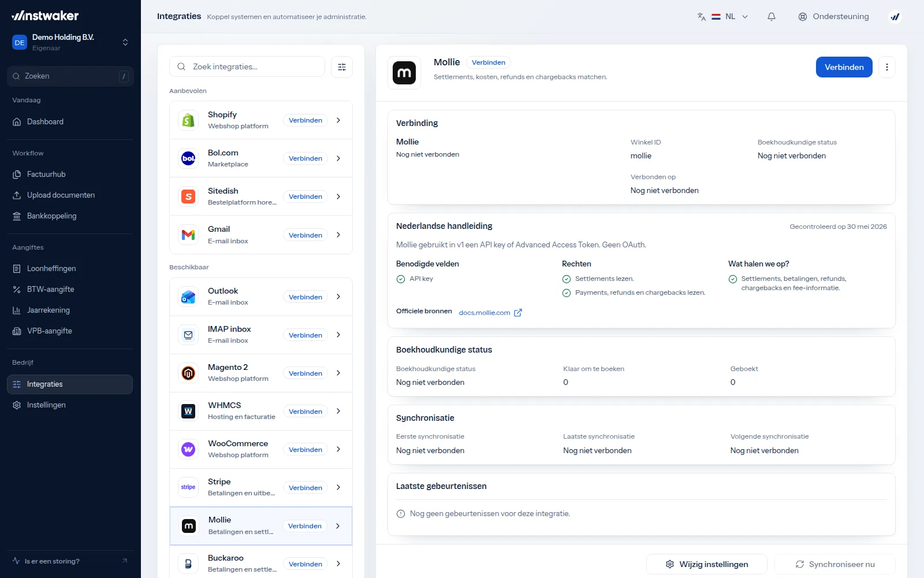Click the VPB-aangifte building icon
Screen dimensions: 924x578
pos(17,331)
